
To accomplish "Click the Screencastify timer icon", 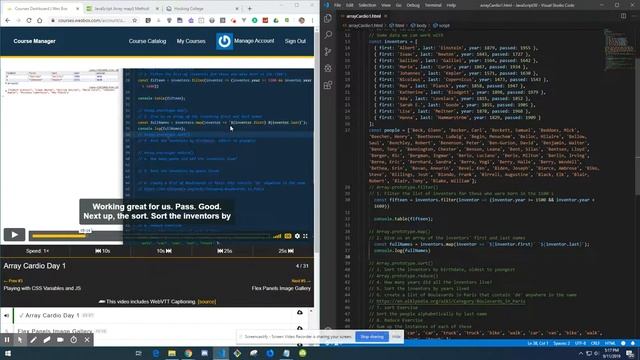I will (x=73, y=340).
